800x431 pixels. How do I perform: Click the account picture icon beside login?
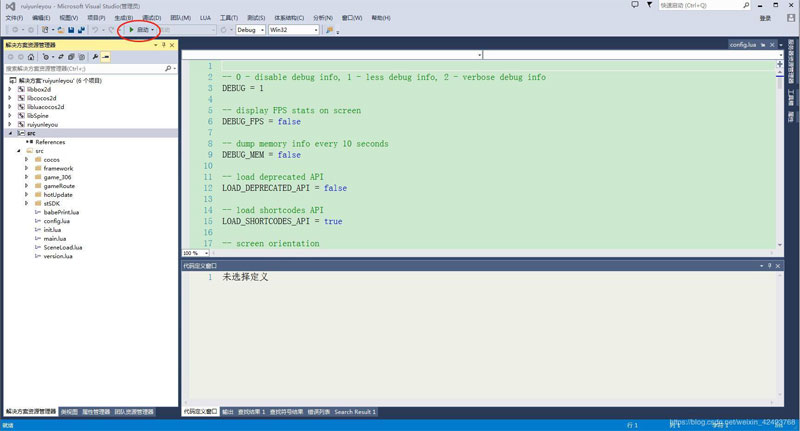[x=791, y=18]
